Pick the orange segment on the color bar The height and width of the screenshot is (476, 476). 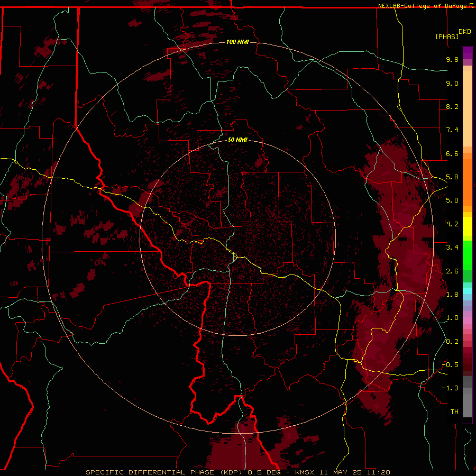pyautogui.click(x=467, y=182)
